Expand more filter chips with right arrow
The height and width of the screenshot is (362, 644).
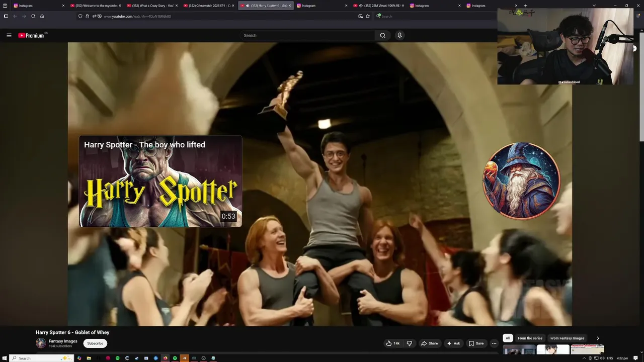(x=598, y=338)
